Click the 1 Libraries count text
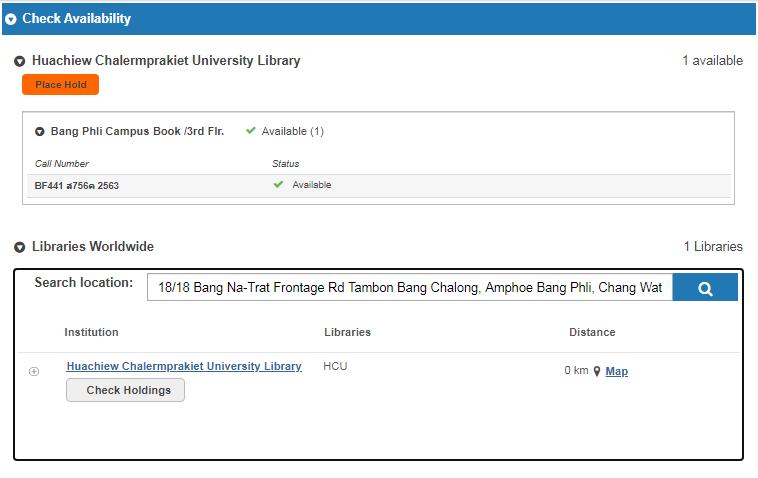 click(x=713, y=246)
